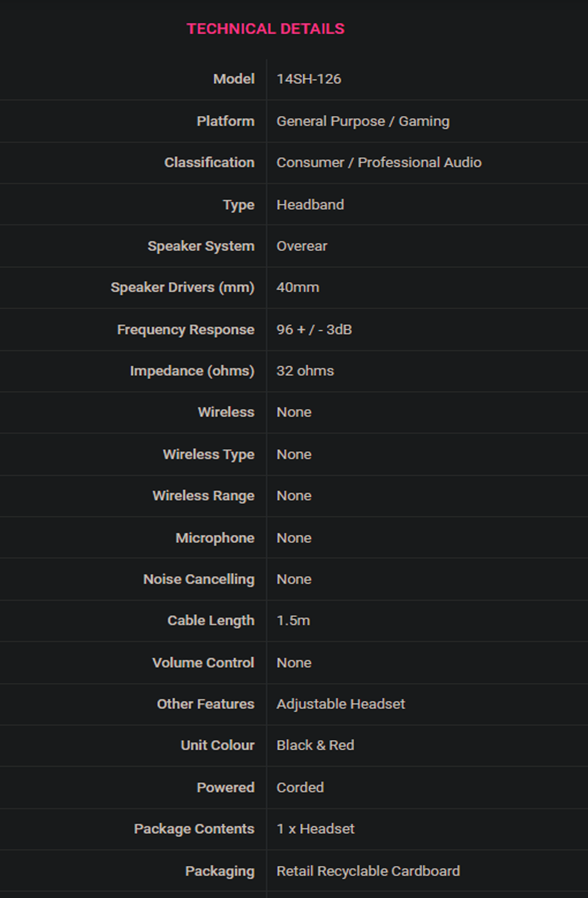Select the Model value 14SH-126
The image size is (588, 898).
tap(309, 79)
